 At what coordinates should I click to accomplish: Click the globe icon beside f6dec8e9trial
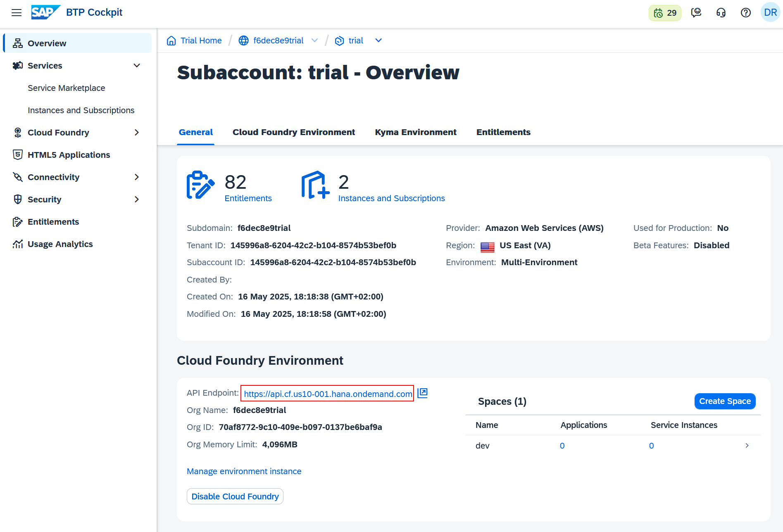click(244, 40)
